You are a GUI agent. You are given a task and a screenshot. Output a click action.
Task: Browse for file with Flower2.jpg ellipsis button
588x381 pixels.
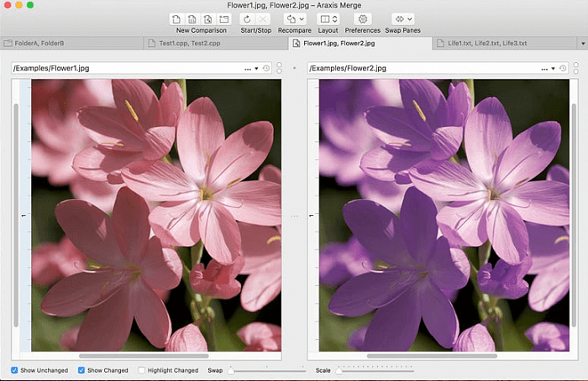click(544, 69)
